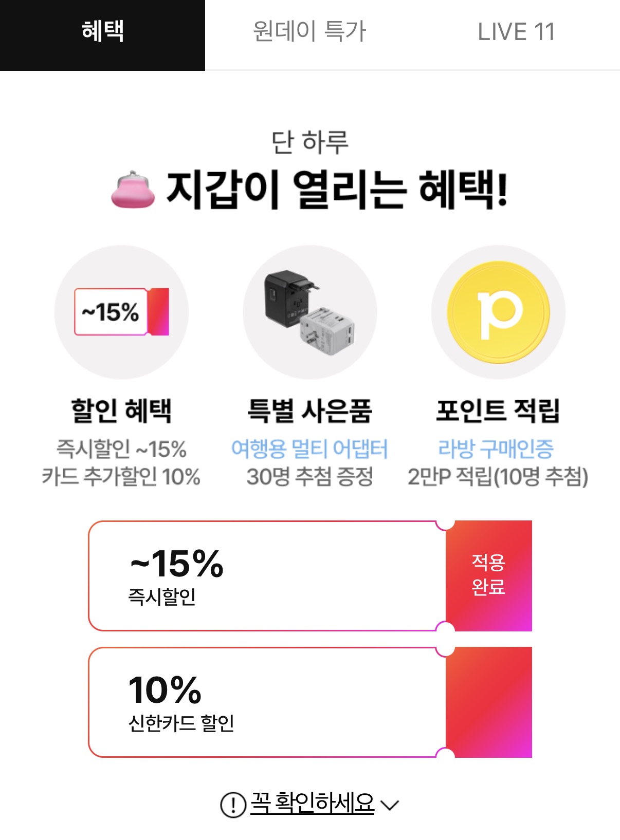Open the 원데이 특가 tab
The height and width of the screenshot is (840, 620).
click(309, 32)
